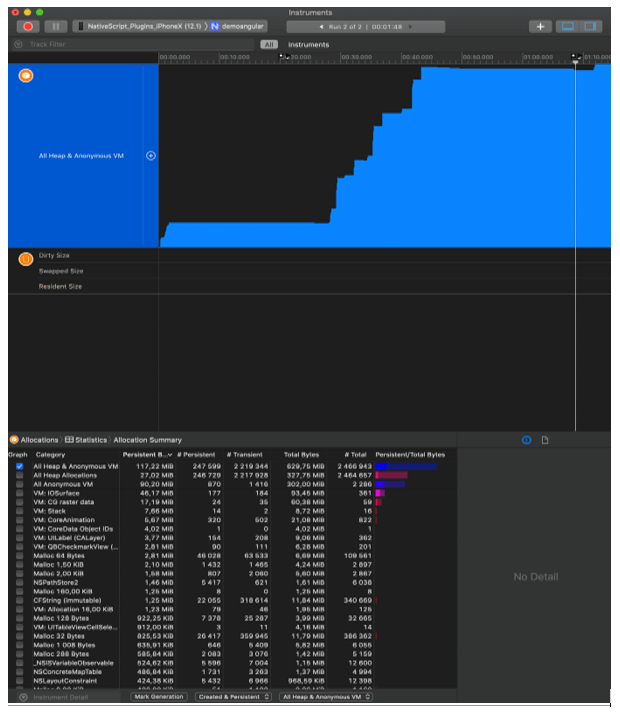Screen dimensions: 620x714
Task: Sort by the # Persistent column header
Action: click(x=196, y=454)
